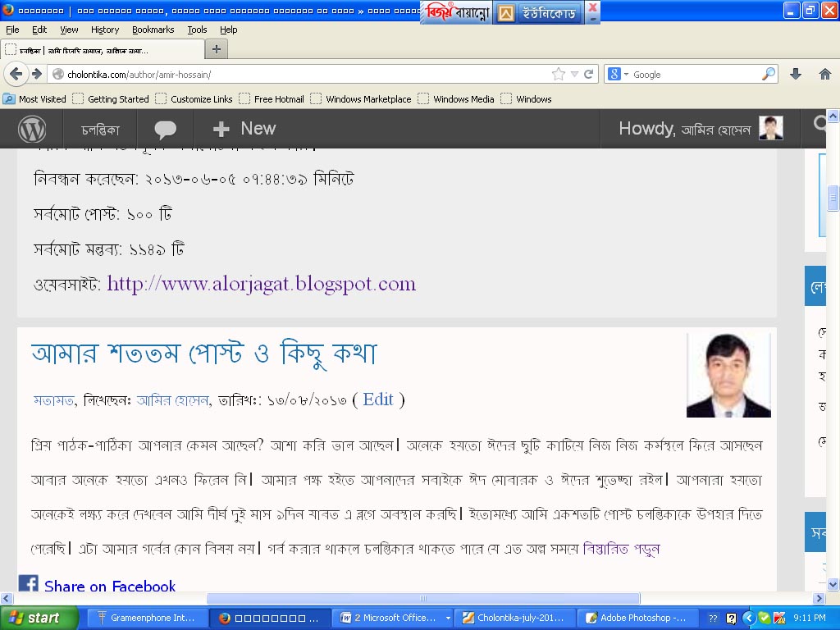This screenshot has width=840, height=630.
Task: Click the Edit link beside the post date
Action: click(378, 399)
